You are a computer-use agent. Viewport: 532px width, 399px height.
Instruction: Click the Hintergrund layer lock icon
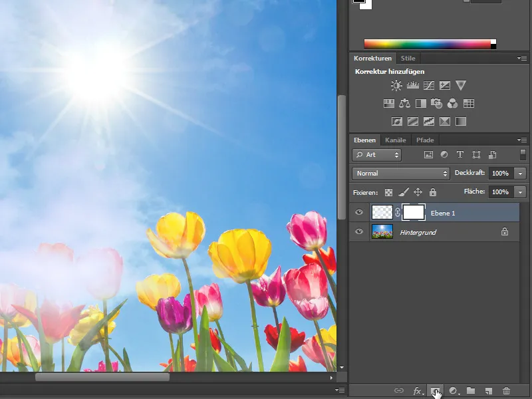tap(505, 231)
